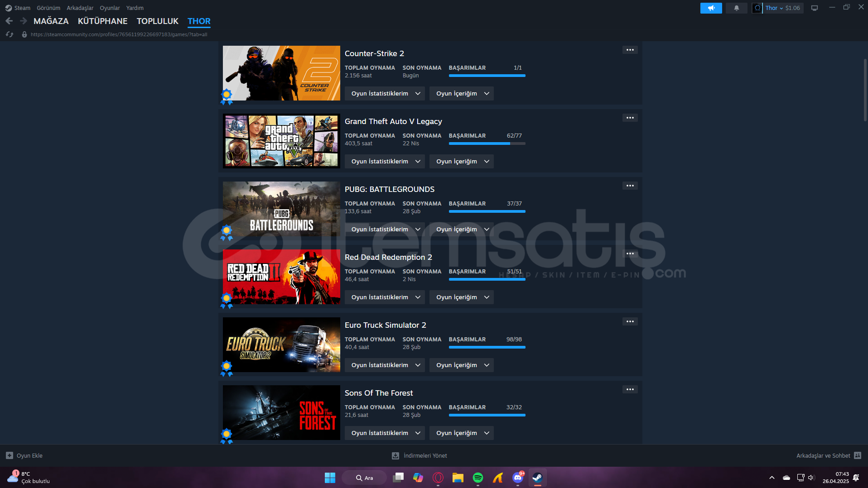
Task: Open Spotify from the taskbar
Action: tap(477, 478)
